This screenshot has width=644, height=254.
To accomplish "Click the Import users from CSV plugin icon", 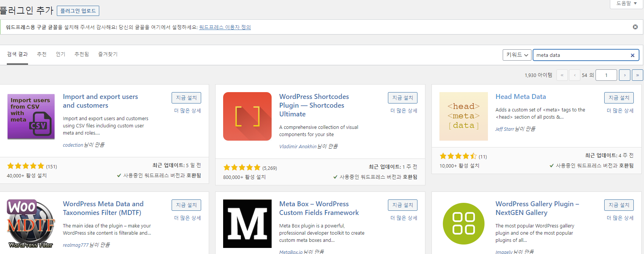I will click(x=31, y=116).
